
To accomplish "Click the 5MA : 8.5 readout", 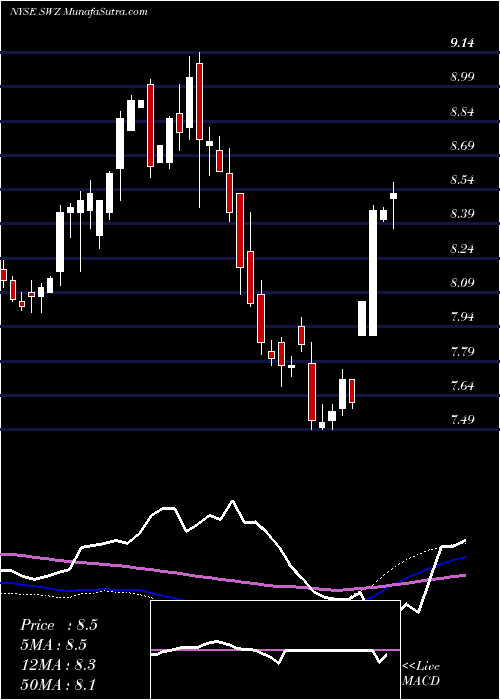I will 54,645.
